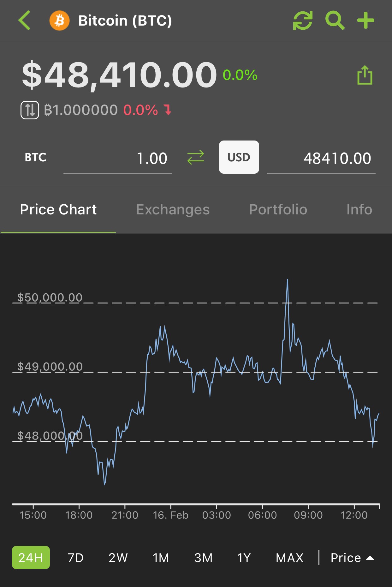
Task: Switch chart to 1M range
Action: pyautogui.click(x=161, y=558)
